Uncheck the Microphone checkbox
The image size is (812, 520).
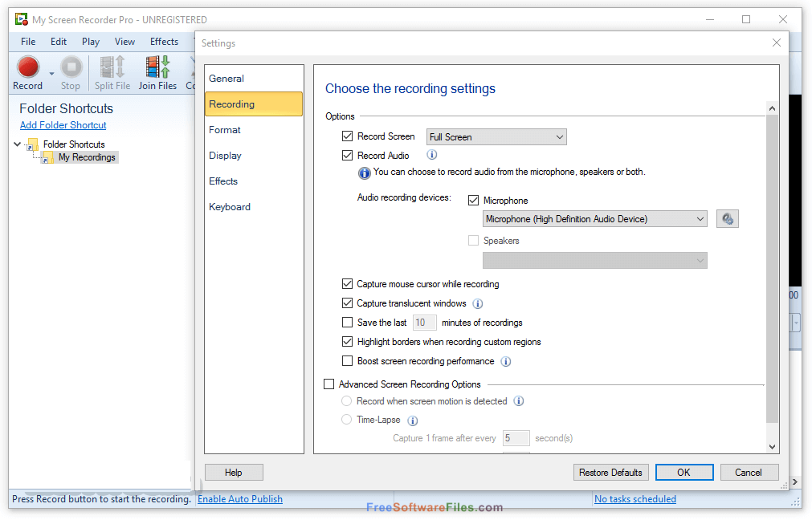click(473, 201)
